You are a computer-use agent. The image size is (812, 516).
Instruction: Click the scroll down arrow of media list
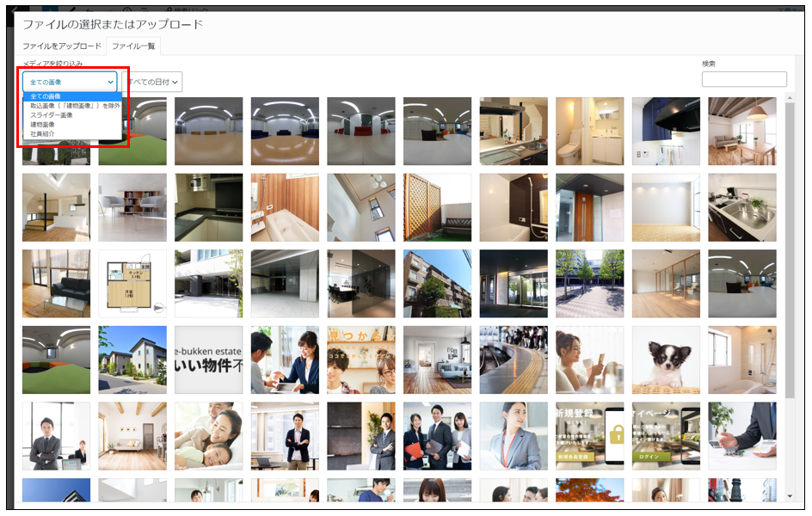[x=790, y=495]
